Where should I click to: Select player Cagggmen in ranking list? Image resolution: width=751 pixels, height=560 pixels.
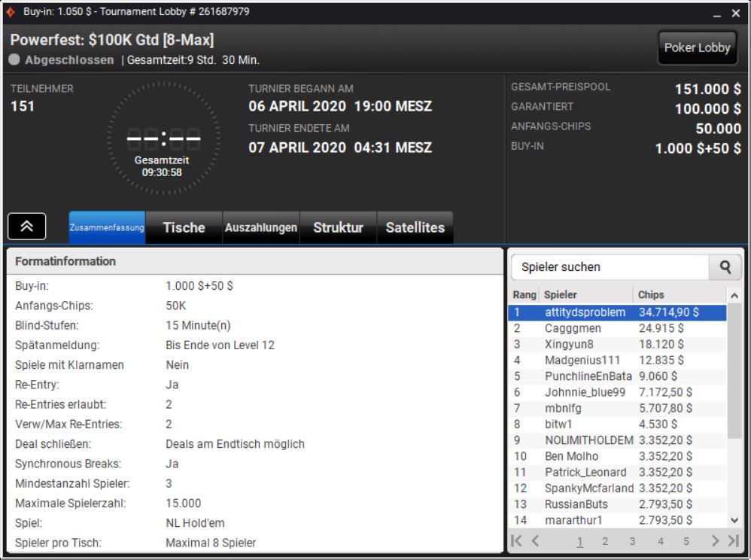[573, 328]
